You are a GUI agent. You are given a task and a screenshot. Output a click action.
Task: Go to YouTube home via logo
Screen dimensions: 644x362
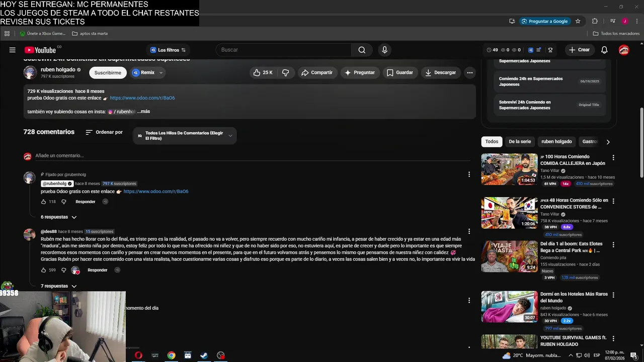(40, 50)
